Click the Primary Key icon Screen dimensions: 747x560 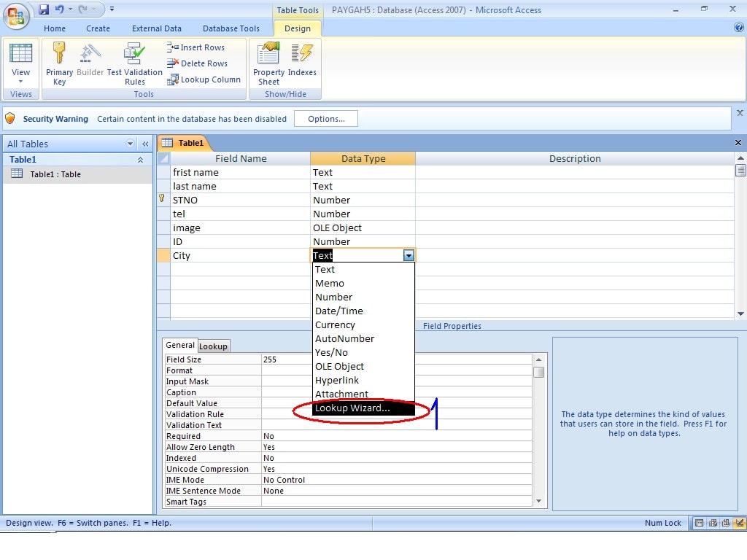point(59,63)
